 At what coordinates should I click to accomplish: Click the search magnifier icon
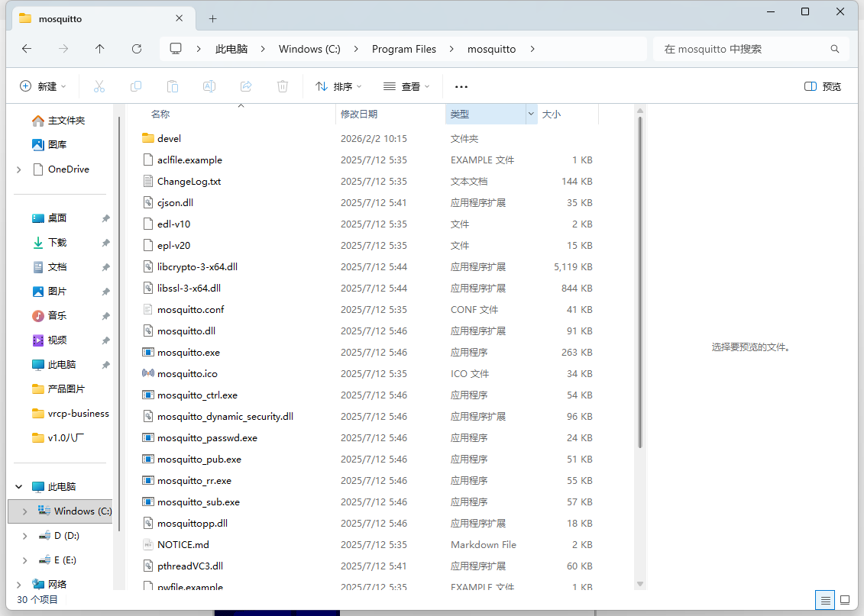pyautogui.click(x=835, y=49)
